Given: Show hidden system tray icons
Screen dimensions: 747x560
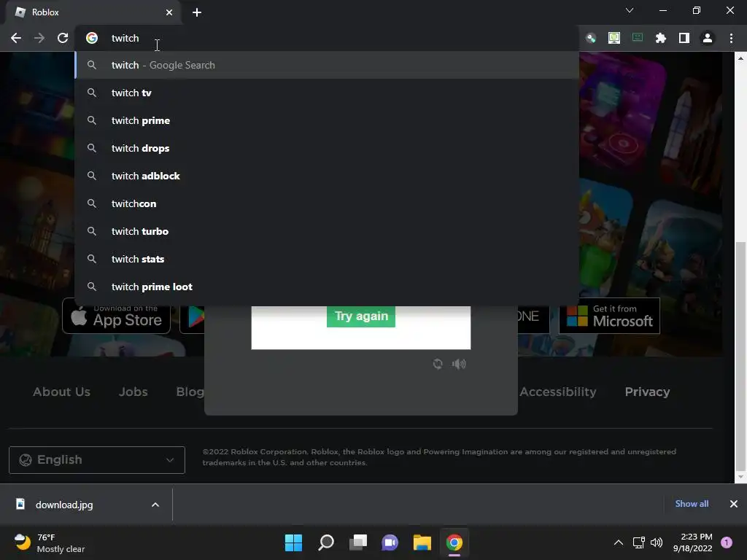Looking at the screenshot, I should click(619, 542).
